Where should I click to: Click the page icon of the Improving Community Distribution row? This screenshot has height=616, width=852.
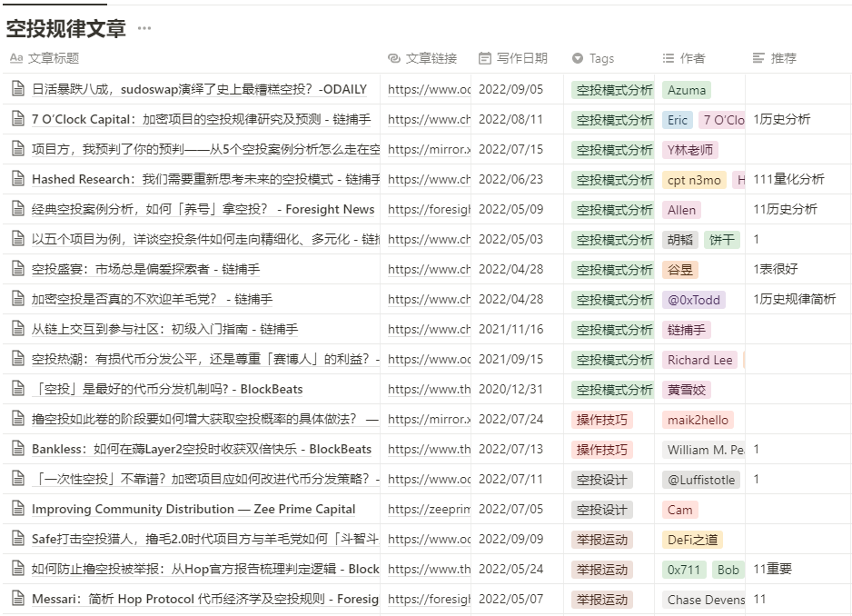pyautogui.click(x=18, y=509)
